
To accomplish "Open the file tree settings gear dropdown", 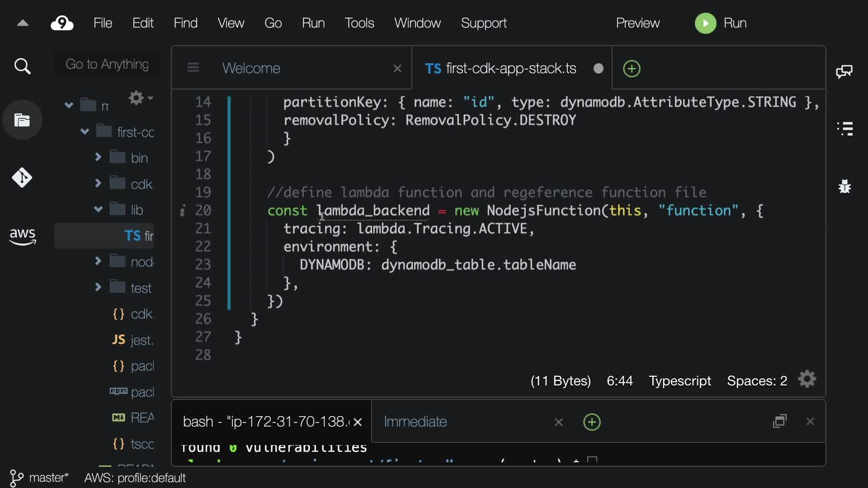I will pyautogui.click(x=140, y=98).
